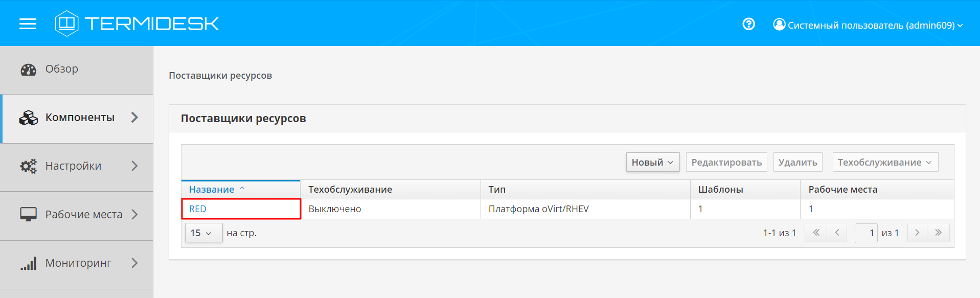The image size is (980, 298).
Task: Expand the Настройки submenu chevron
Action: tap(134, 166)
